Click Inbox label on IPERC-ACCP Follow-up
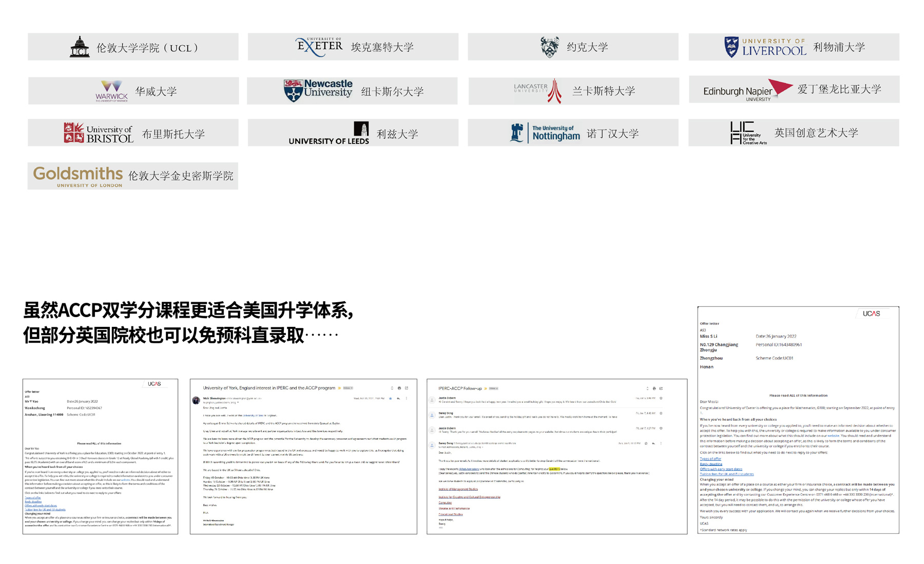924x564 pixels. (x=493, y=388)
